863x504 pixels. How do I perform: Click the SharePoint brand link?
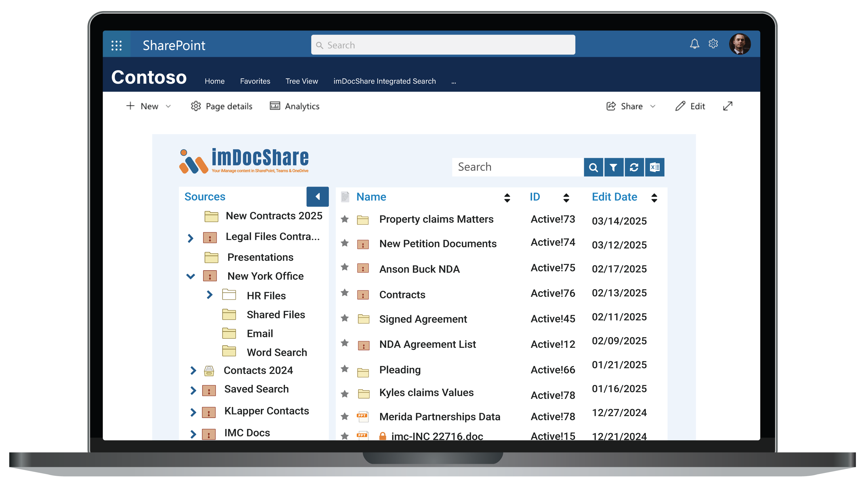(174, 45)
